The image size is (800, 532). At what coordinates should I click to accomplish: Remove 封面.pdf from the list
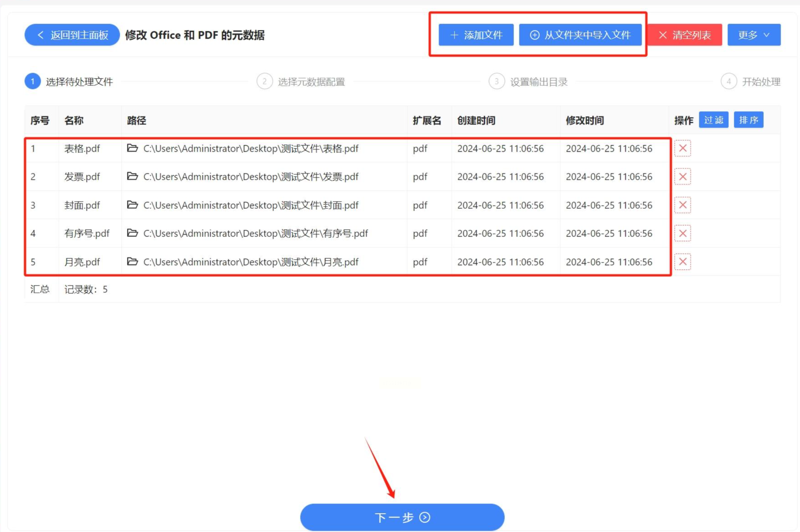pos(682,205)
